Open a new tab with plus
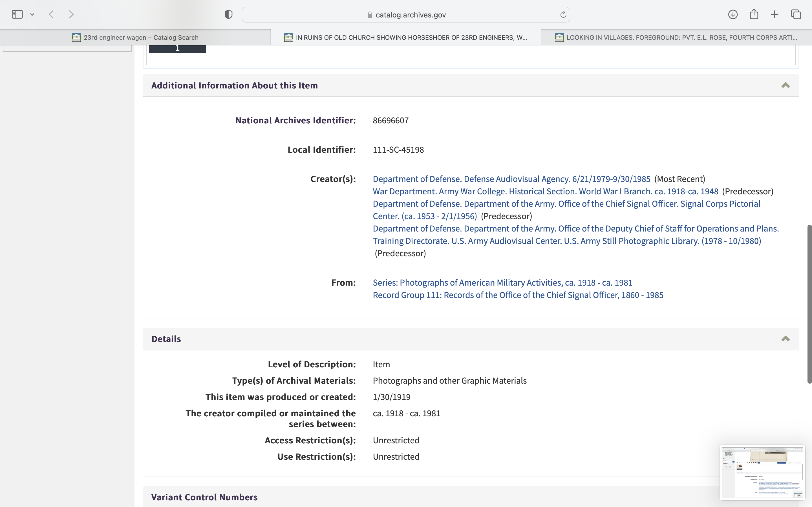 (x=775, y=14)
